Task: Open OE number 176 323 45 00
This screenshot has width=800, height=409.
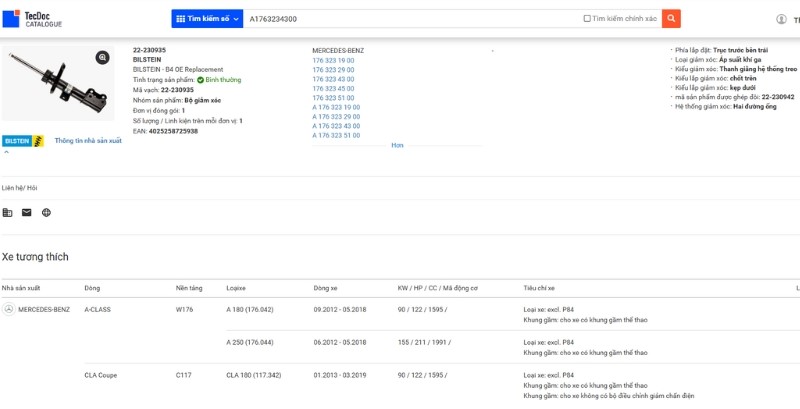Action: 333,89
